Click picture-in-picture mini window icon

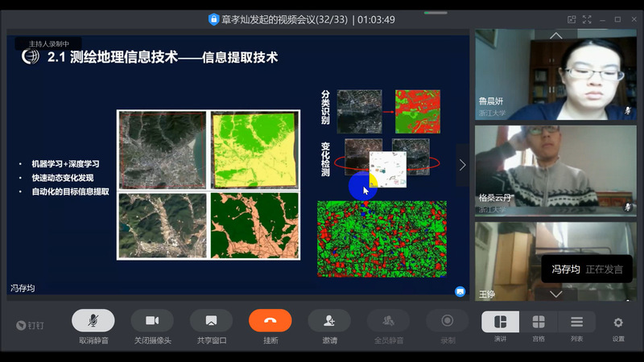[572, 19]
